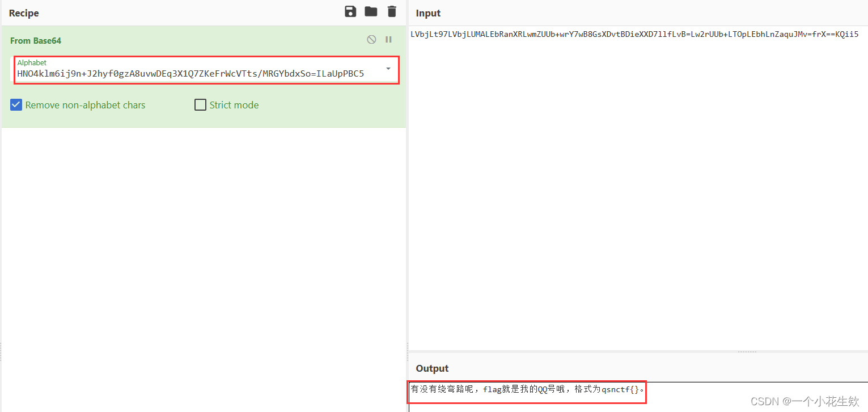Load a recipe via the folder icon

click(371, 11)
